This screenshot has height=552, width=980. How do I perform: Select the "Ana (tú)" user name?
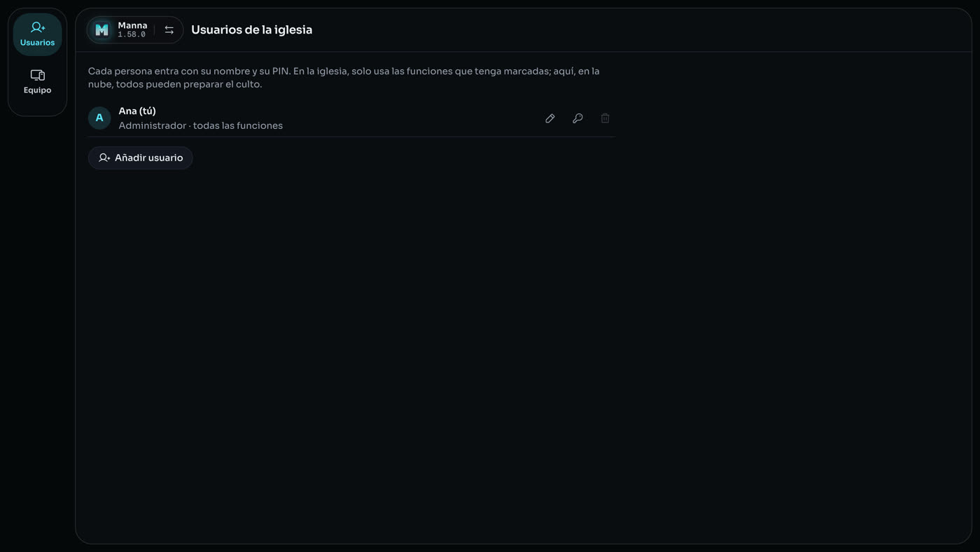137,111
